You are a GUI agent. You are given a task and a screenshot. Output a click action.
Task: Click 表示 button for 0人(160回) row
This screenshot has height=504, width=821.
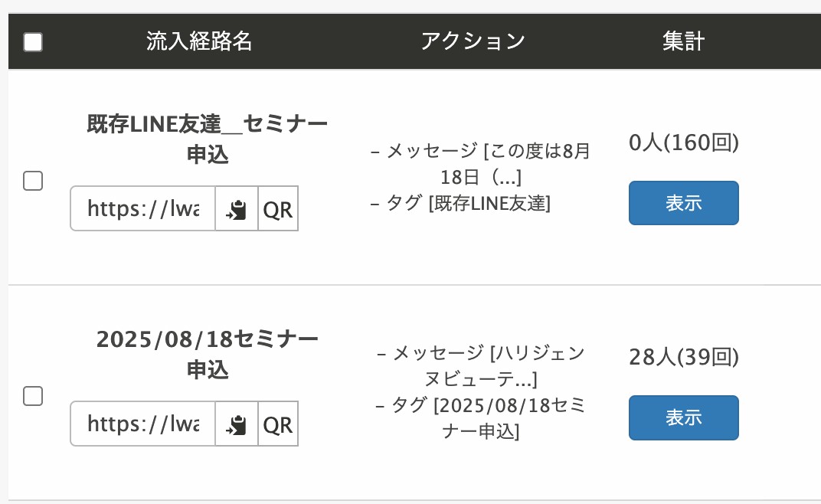click(684, 203)
